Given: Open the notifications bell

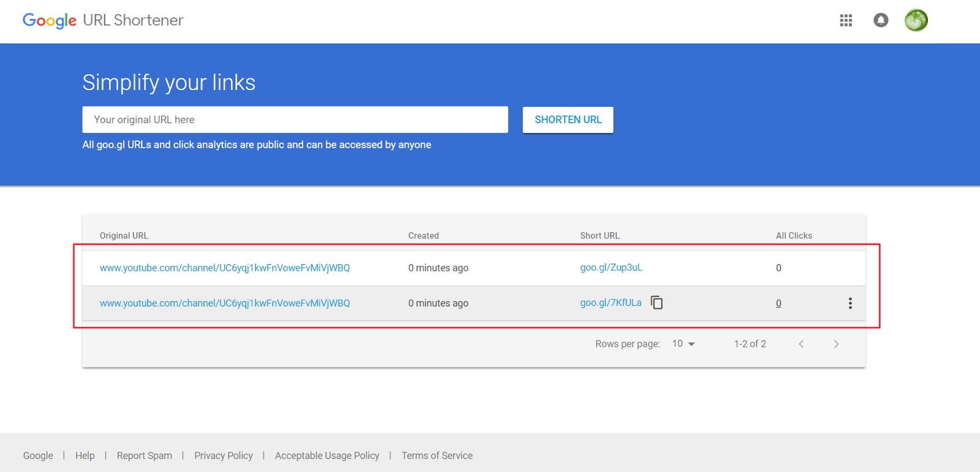Looking at the screenshot, I should [x=881, y=21].
